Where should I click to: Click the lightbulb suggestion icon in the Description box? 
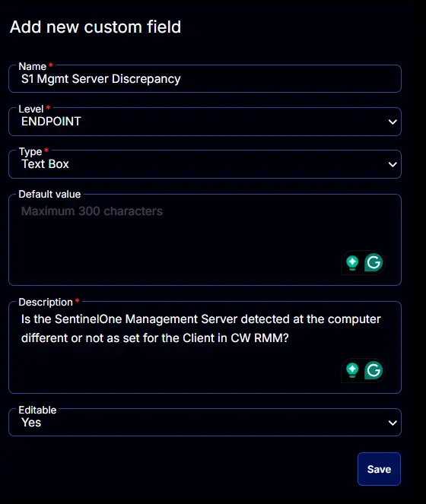point(352,370)
